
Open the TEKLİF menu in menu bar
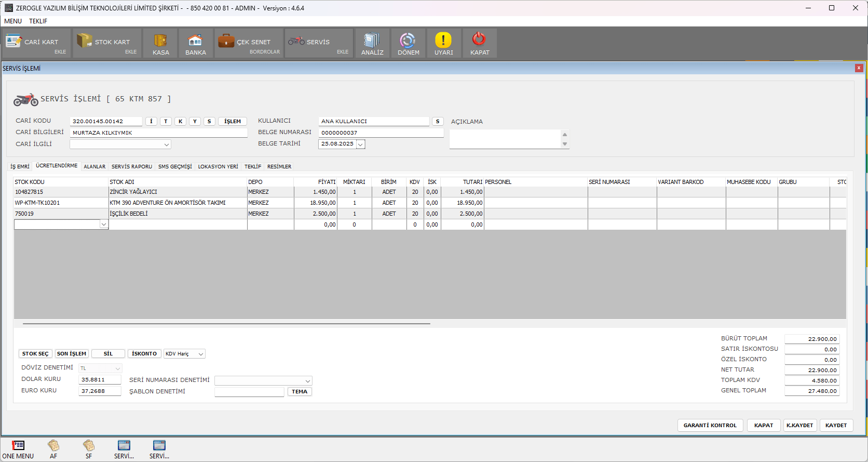pos(38,21)
